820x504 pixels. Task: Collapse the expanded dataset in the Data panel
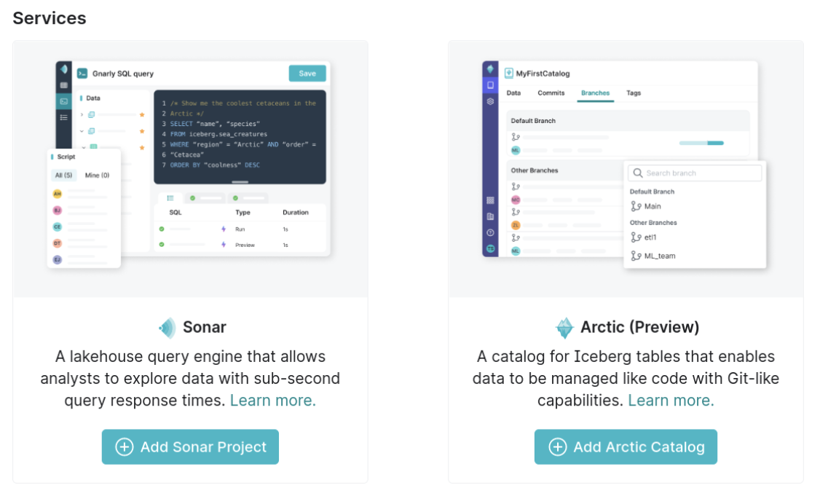tap(81, 130)
